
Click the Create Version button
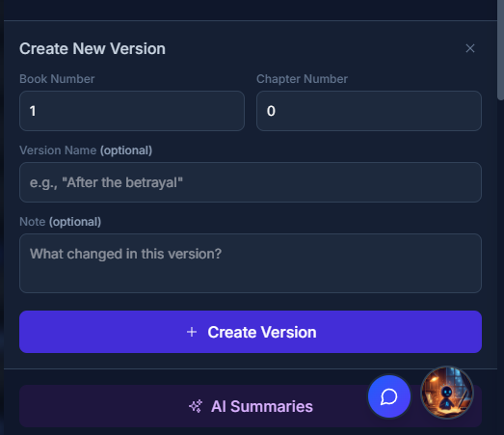[251, 332]
